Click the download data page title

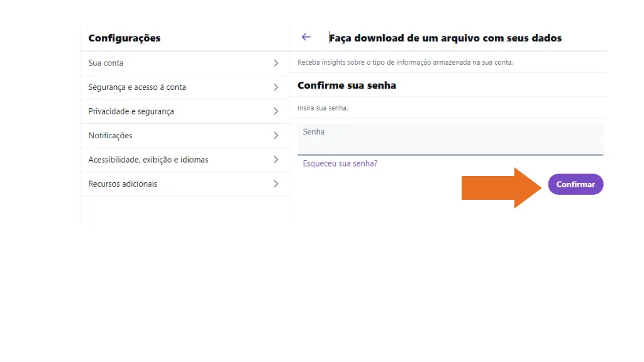click(x=445, y=38)
